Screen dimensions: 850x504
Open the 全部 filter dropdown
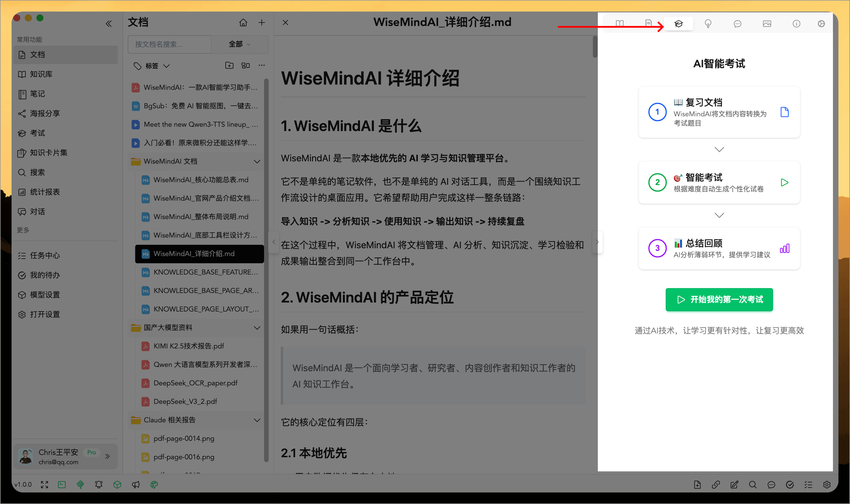(x=240, y=44)
